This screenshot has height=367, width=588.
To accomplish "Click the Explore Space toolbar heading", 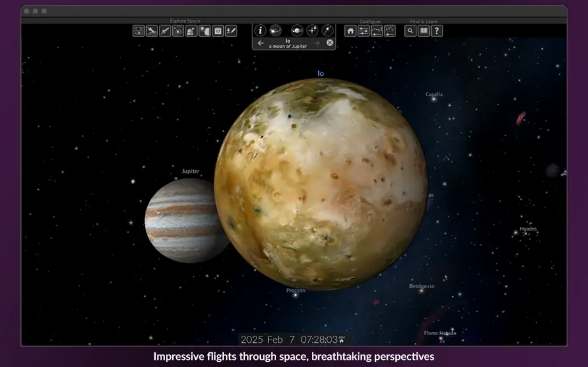I will (x=185, y=21).
